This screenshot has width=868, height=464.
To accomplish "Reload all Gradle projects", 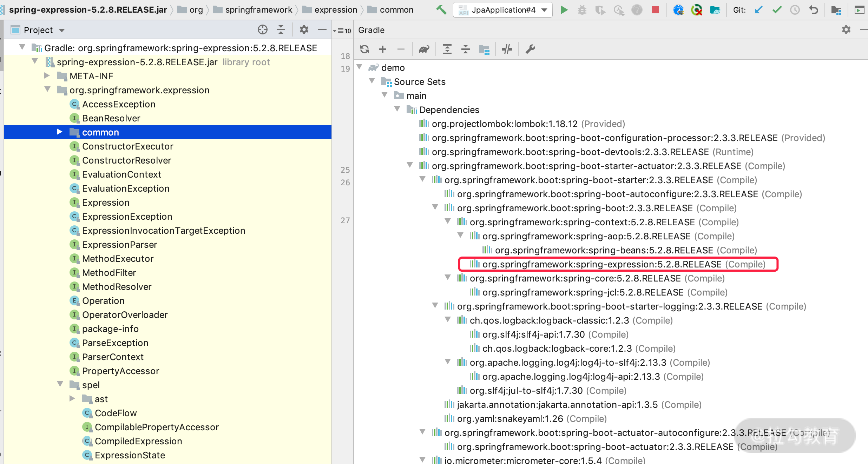I will click(x=364, y=49).
